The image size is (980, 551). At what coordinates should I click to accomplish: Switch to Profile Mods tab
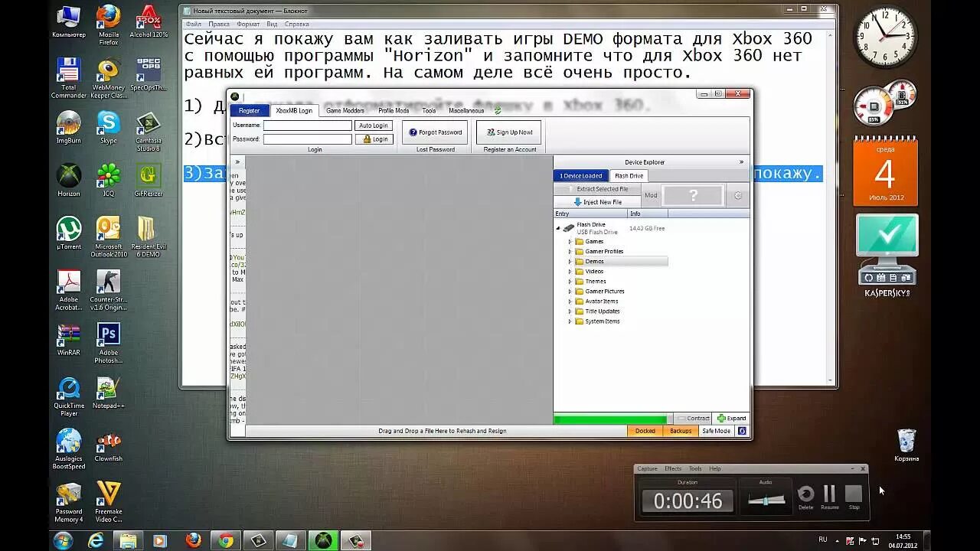(394, 111)
